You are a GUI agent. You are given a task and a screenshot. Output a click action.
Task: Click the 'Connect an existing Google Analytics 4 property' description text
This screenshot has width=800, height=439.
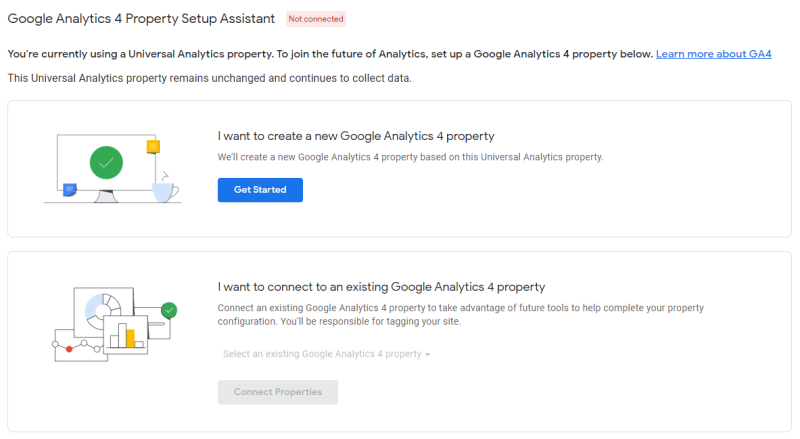point(461,314)
